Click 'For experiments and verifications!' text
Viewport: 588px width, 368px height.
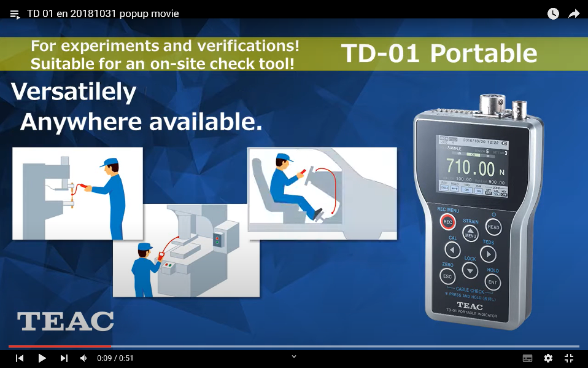point(165,46)
